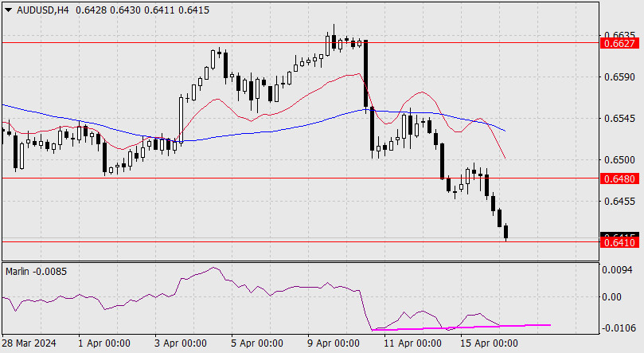
Task: Select the 0.6590 price scale value
Action: pyautogui.click(x=619, y=77)
